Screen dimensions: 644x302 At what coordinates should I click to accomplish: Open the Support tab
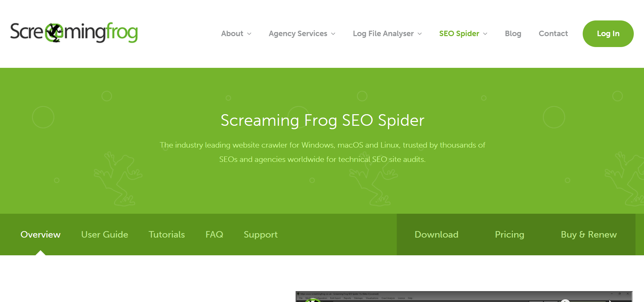coord(261,235)
